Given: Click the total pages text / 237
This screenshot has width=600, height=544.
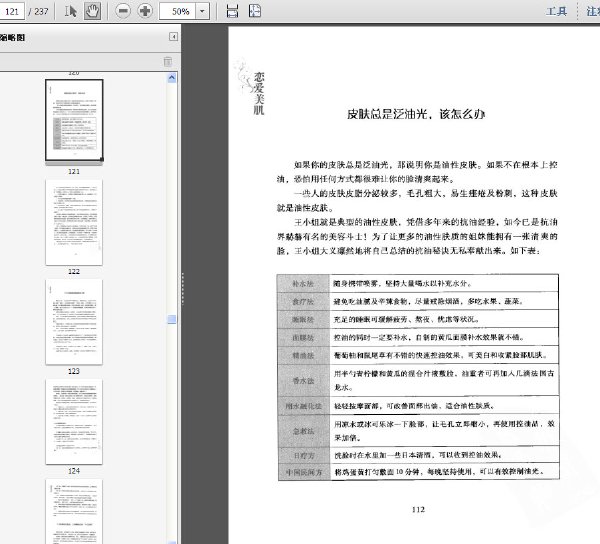Looking at the screenshot, I should (38, 11).
